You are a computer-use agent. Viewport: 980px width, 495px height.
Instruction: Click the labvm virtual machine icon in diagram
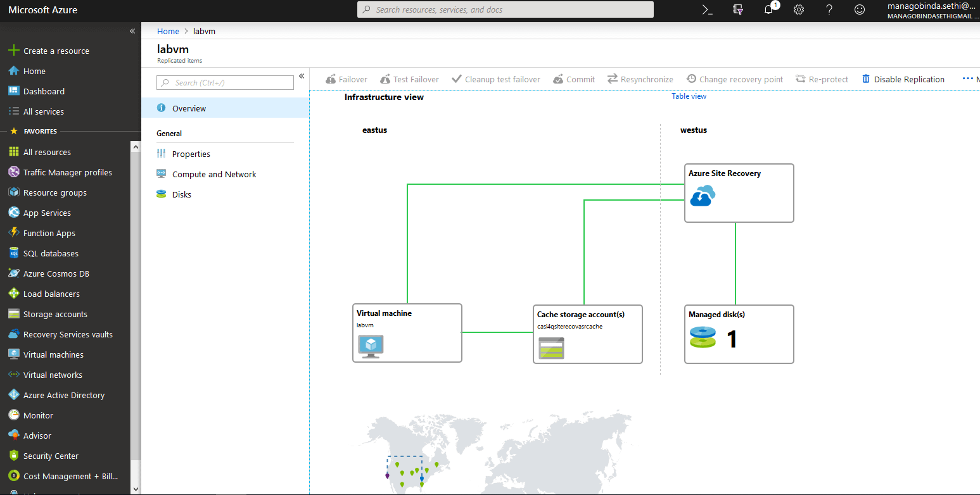[371, 347]
